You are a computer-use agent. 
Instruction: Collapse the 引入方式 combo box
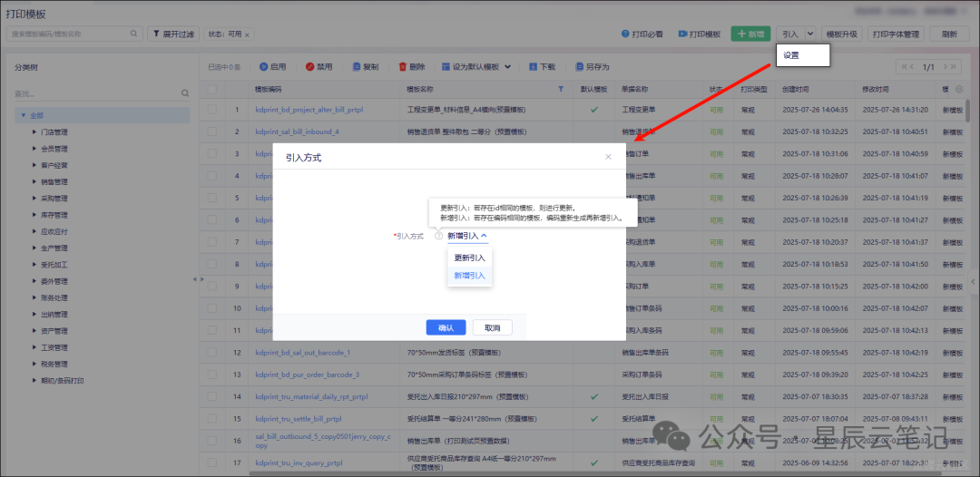tap(484, 236)
